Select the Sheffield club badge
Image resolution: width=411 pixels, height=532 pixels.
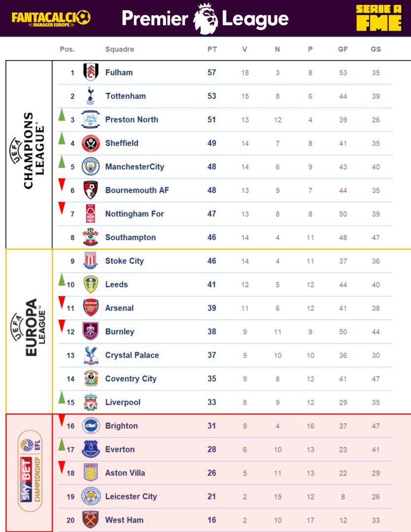click(91, 143)
